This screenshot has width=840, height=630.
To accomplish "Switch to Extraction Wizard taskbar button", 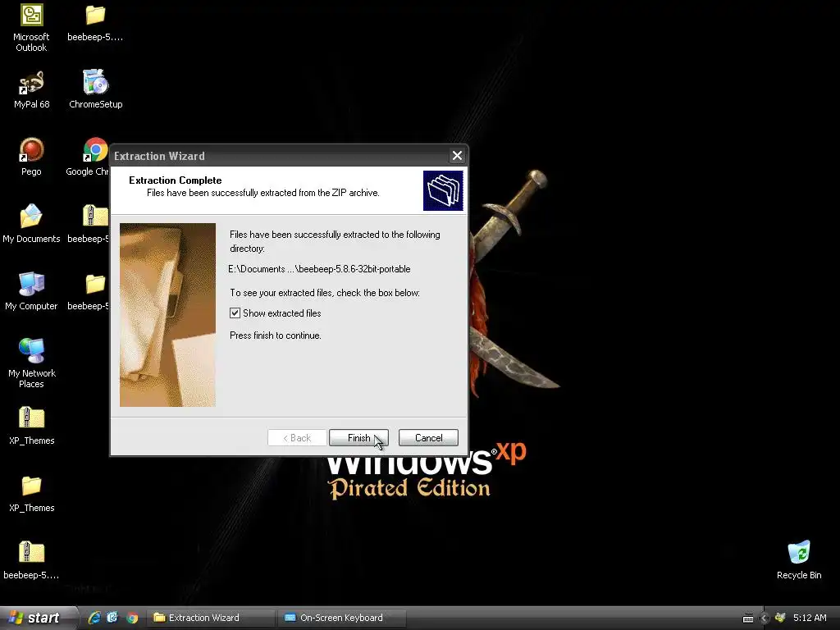I will click(211, 618).
